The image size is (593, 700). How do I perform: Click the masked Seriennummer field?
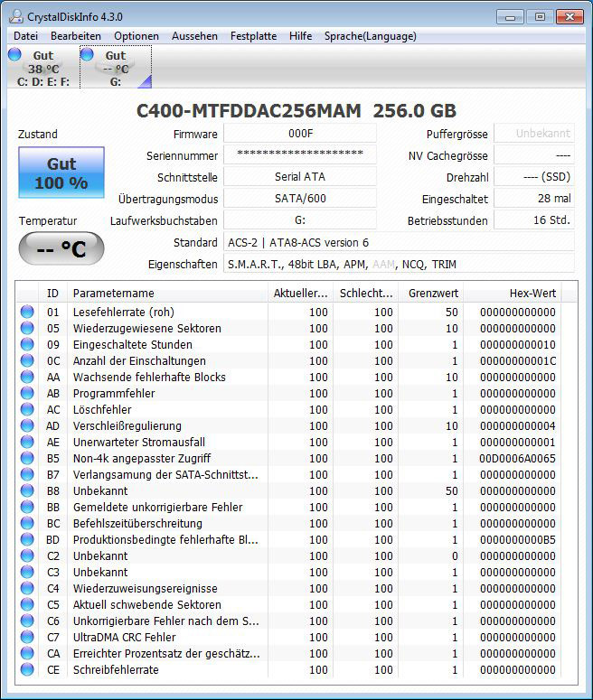(300, 155)
